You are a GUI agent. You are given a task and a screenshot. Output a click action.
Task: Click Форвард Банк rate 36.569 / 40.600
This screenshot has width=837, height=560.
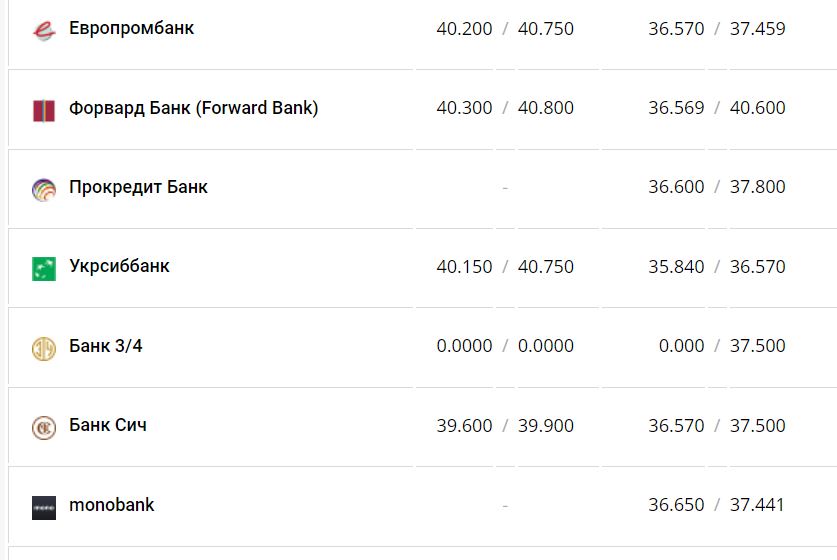point(716,108)
